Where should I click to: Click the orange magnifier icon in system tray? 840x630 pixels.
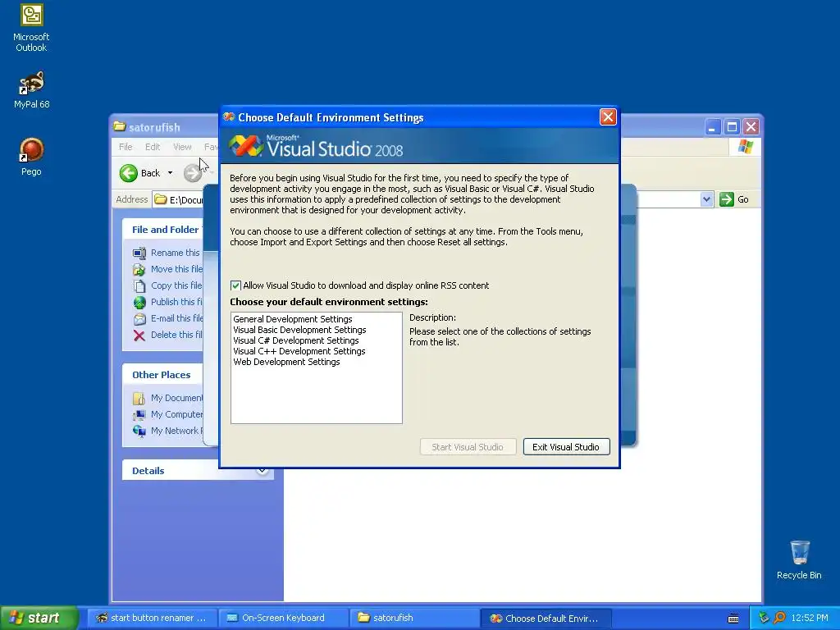point(779,618)
